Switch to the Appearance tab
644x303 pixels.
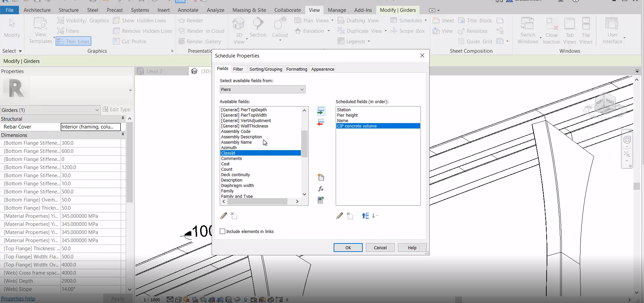click(x=323, y=69)
